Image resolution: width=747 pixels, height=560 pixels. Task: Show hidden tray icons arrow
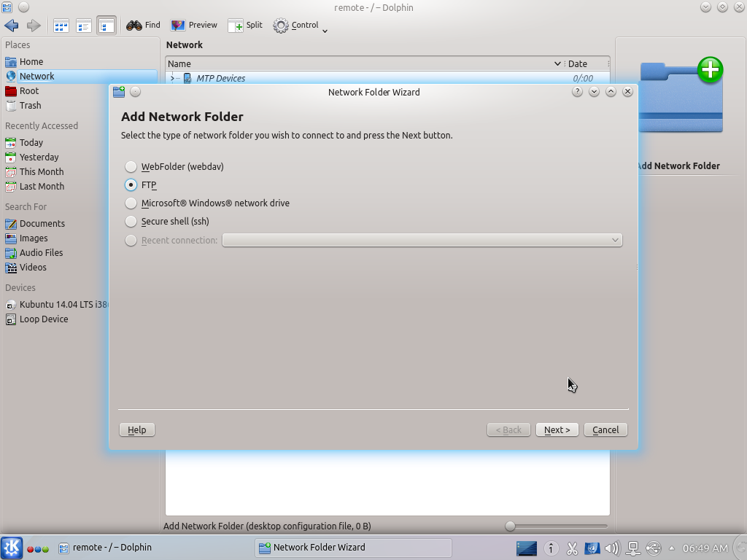point(672,548)
